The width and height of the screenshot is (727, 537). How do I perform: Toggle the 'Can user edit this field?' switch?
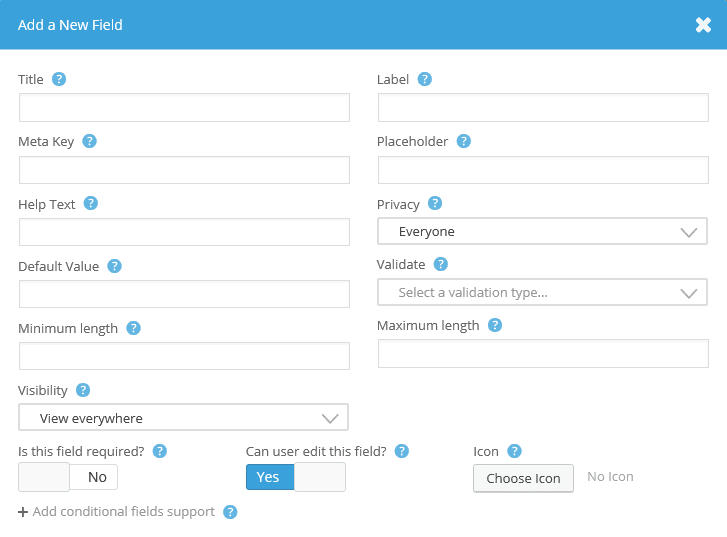[x=296, y=477]
